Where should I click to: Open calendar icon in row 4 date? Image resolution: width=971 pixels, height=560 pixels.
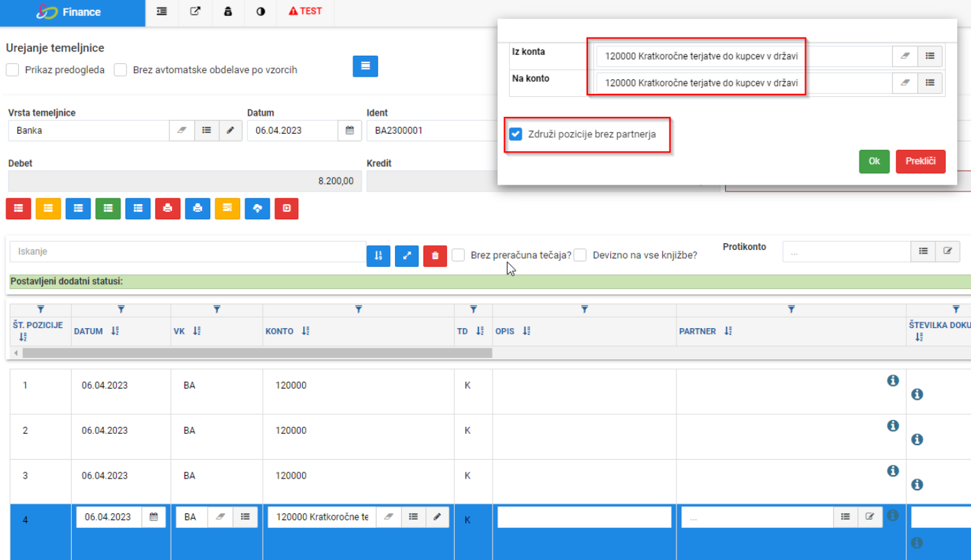(x=154, y=517)
